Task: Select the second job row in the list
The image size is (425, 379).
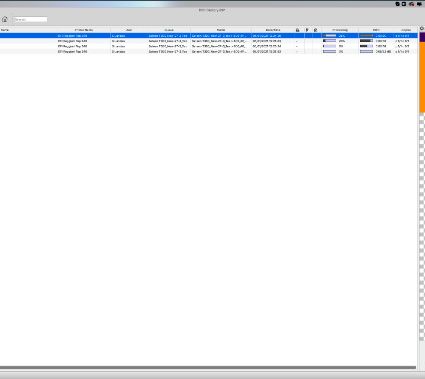Action: (209, 41)
